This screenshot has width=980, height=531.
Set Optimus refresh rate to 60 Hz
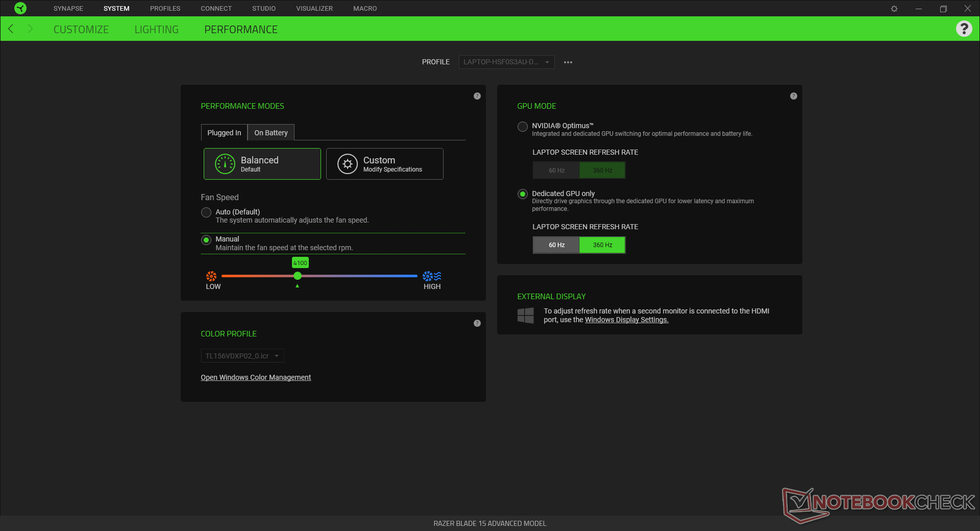pos(556,171)
